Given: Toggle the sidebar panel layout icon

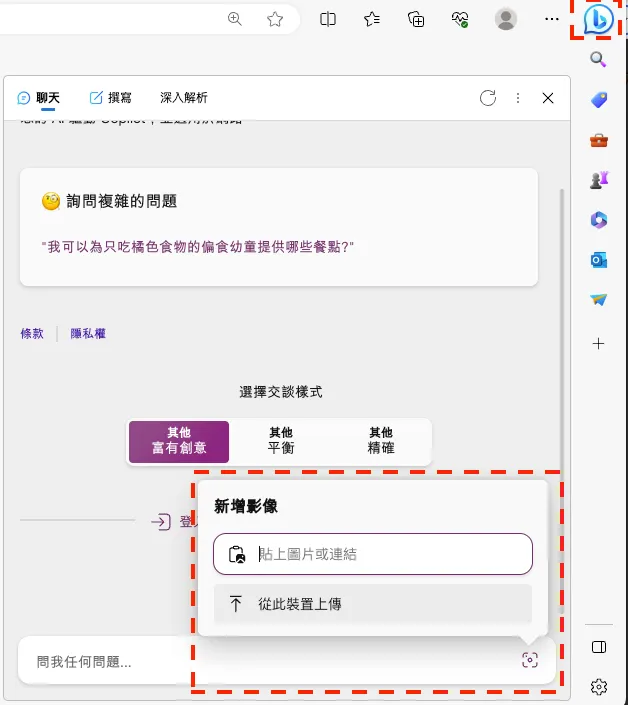Looking at the screenshot, I should (x=599, y=647).
